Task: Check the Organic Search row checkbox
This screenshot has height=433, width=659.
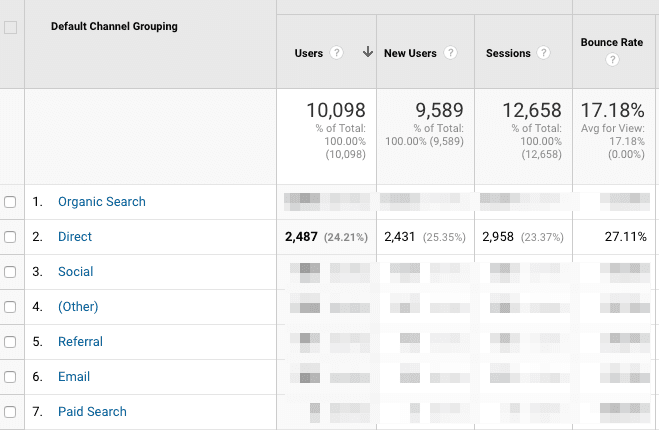Action: coord(11,202)
